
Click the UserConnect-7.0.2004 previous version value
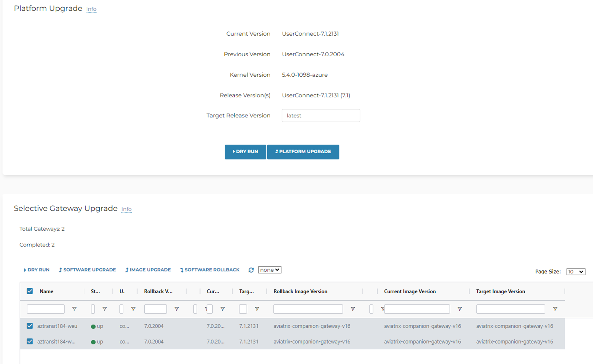pos(313,54)
